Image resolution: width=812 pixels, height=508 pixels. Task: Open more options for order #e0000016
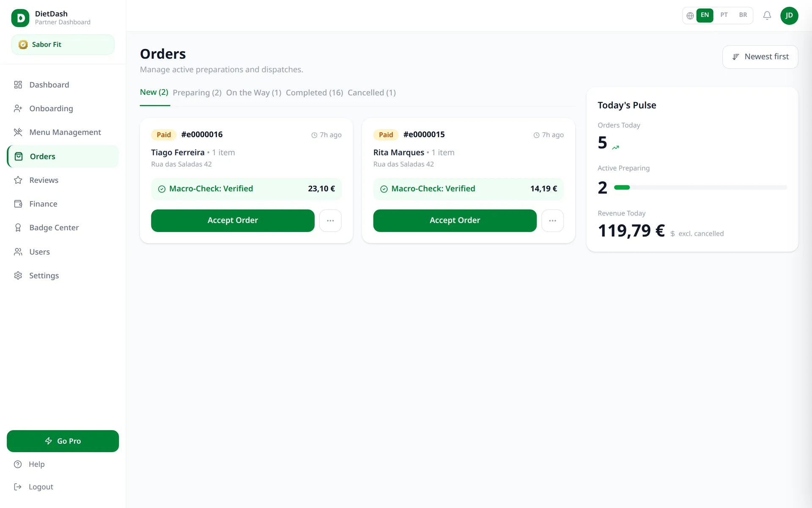click(x=330, y=221)
